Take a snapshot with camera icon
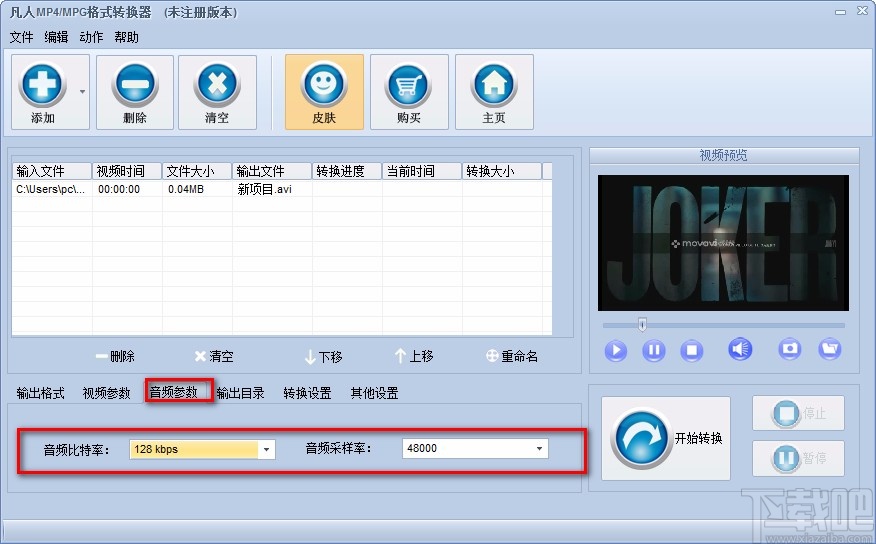Screen dimensions: 876x544 [x=790, y=349]
